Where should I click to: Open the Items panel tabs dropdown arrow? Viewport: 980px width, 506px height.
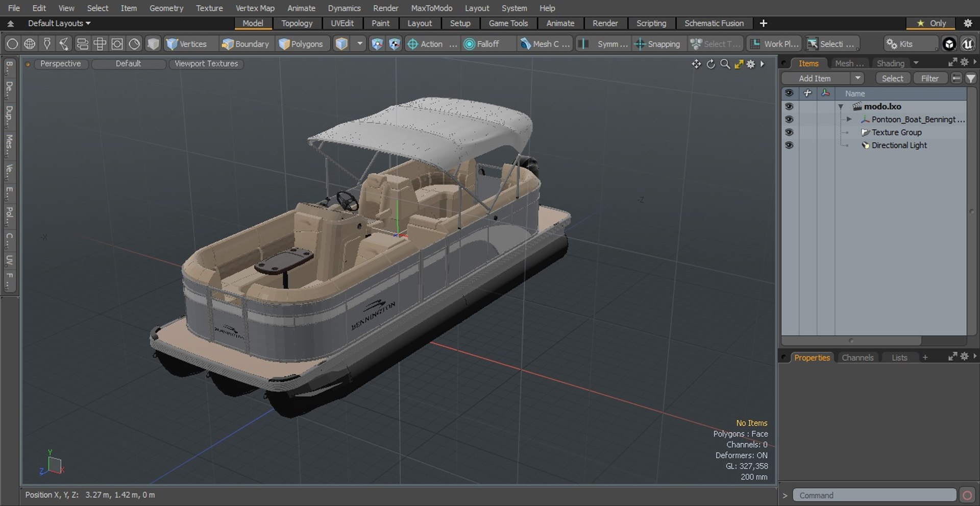[x=916, y=63]
